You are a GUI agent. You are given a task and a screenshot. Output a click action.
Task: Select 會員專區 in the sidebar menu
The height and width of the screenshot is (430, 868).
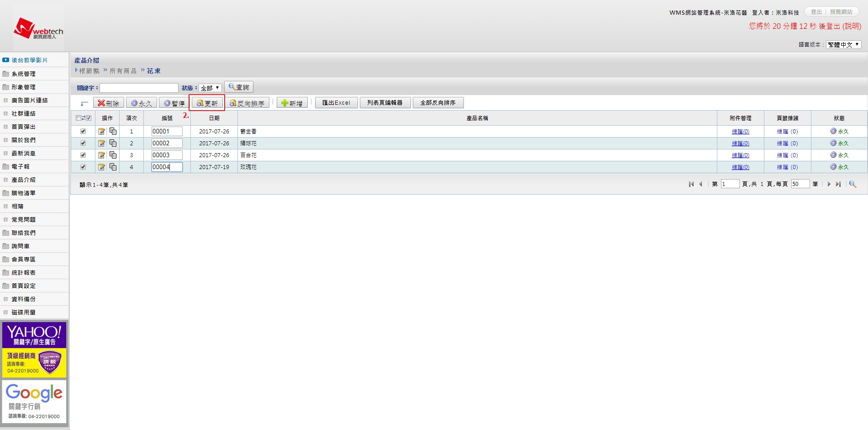pyautogui.click(x=23, y=260)
